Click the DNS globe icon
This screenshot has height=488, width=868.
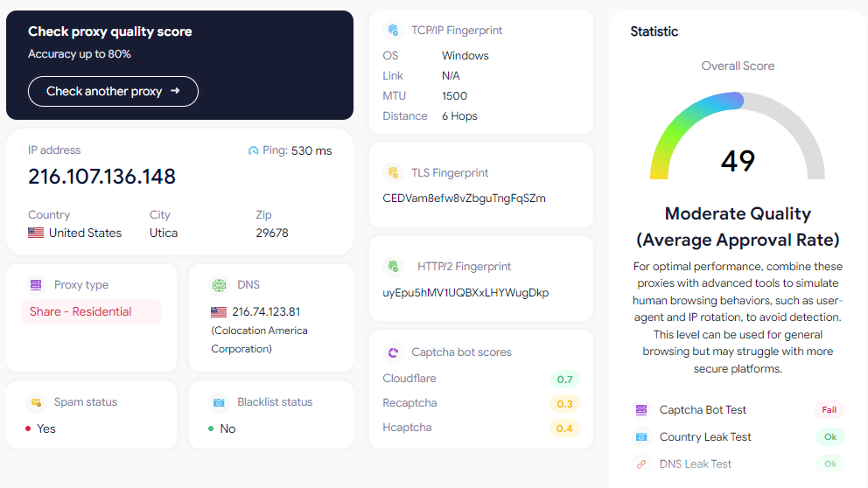click(220, 285)
